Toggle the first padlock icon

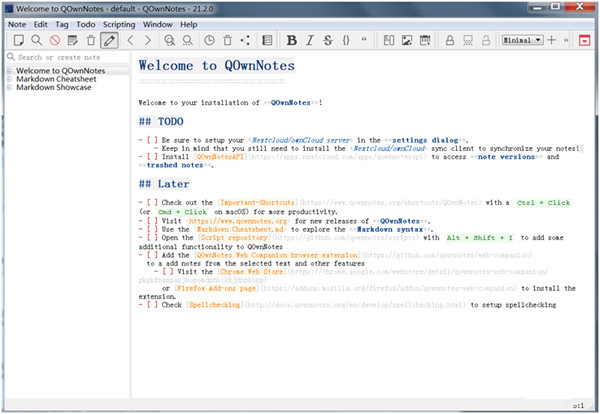(x=450, y=40)
